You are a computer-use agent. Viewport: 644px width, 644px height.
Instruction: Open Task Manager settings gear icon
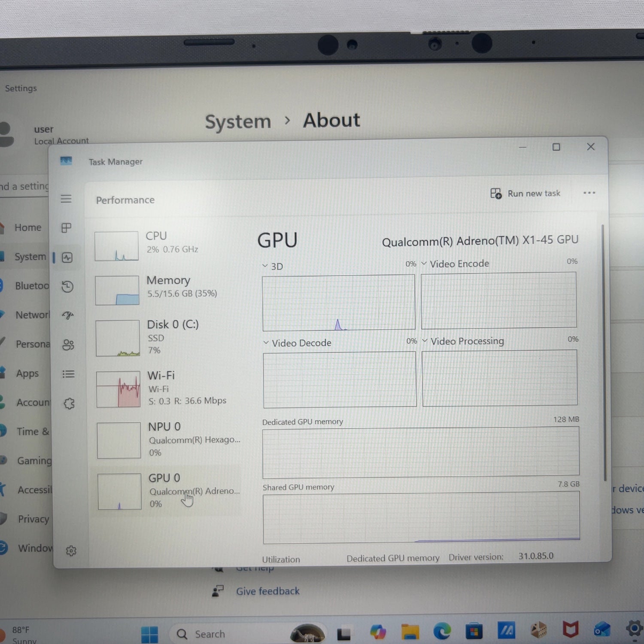point(71,550)
